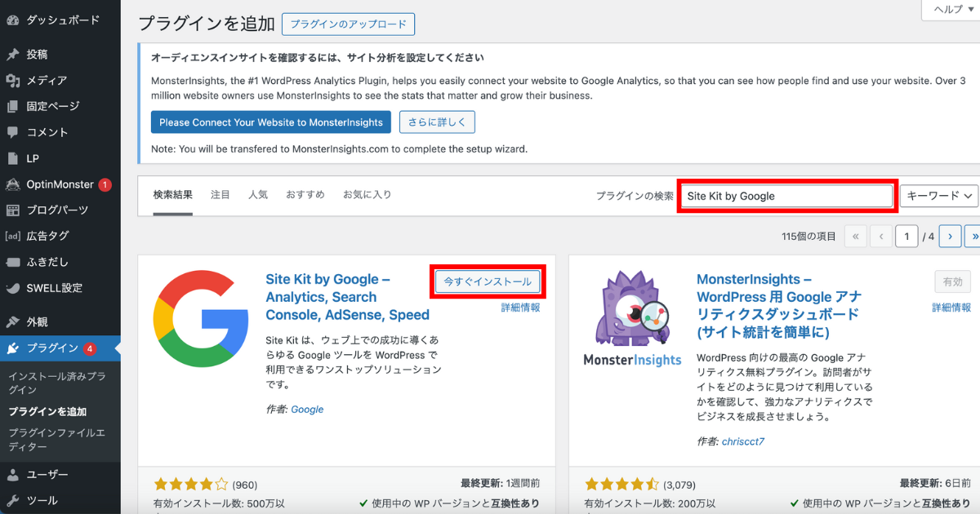Viewport: 980px width, 514px height.
Task: Switch to the おすすめ tab
Action: (305, 195)
